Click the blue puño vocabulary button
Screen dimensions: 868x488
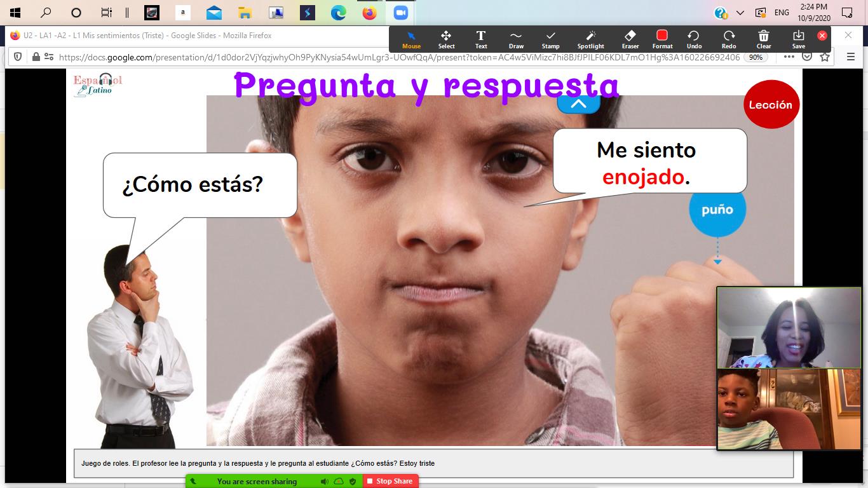[x=717, y=210]
